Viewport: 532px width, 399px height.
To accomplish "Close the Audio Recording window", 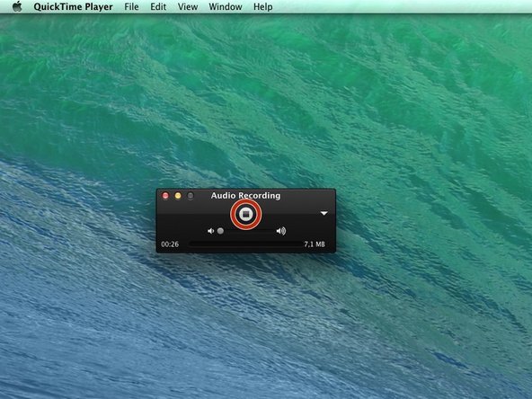I will click(165, 196).
